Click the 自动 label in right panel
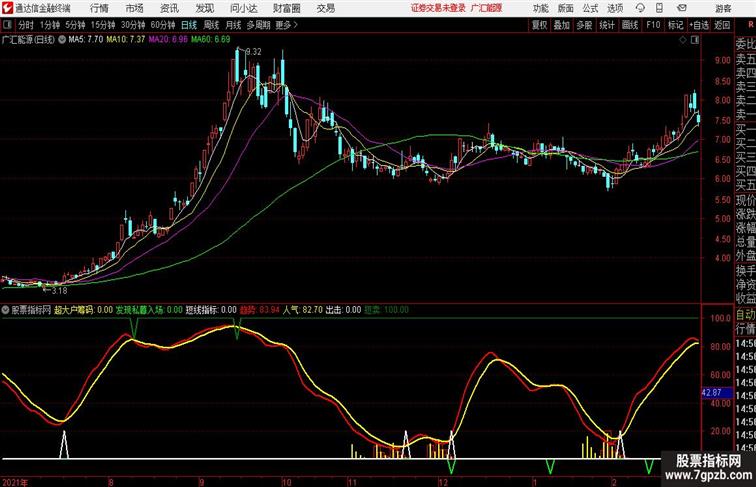Screen dimensions: 756x487 (745, 315)
